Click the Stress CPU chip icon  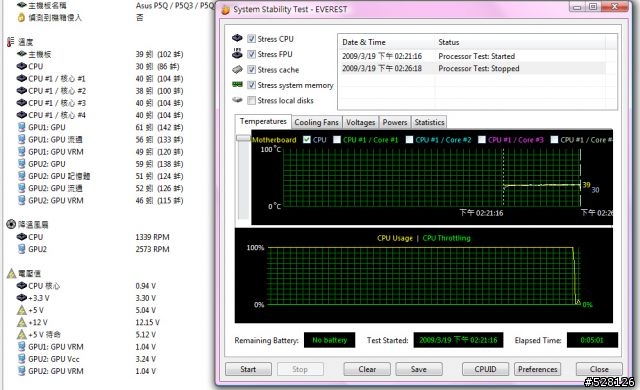pyautogui.click(x=237, y=38)
